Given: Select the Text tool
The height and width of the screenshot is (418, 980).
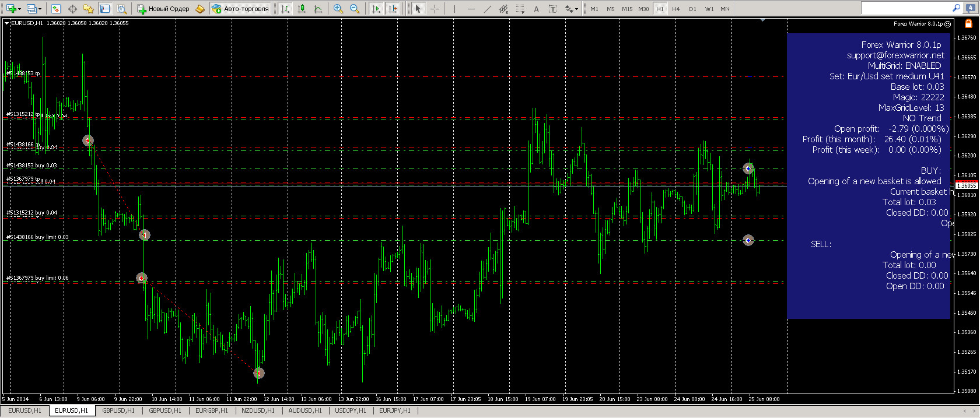Looking at the screenshot, I should [x=537, y=9].
